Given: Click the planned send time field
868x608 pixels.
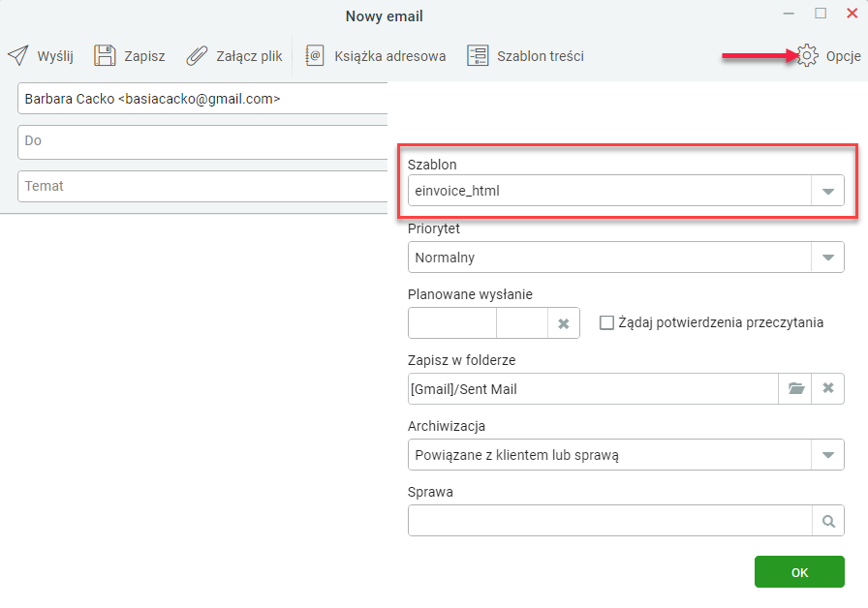Looking at the screenshot, I should 522,323.
